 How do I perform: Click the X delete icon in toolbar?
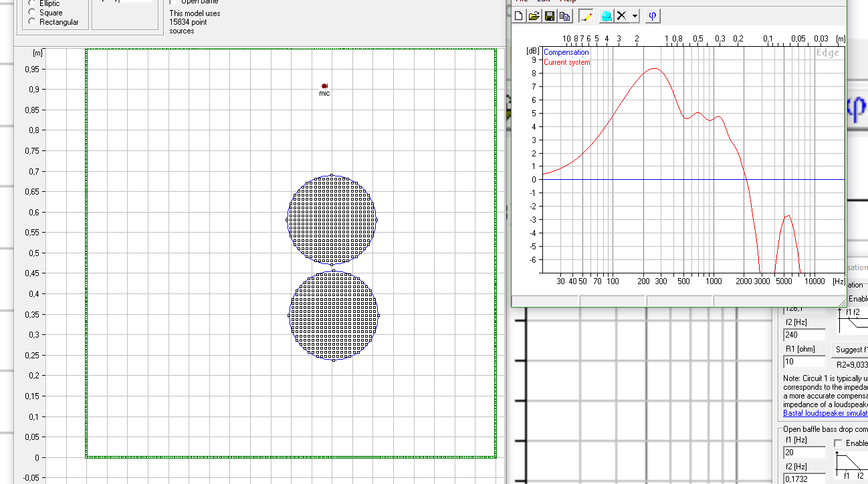click(x=622, y=16)
